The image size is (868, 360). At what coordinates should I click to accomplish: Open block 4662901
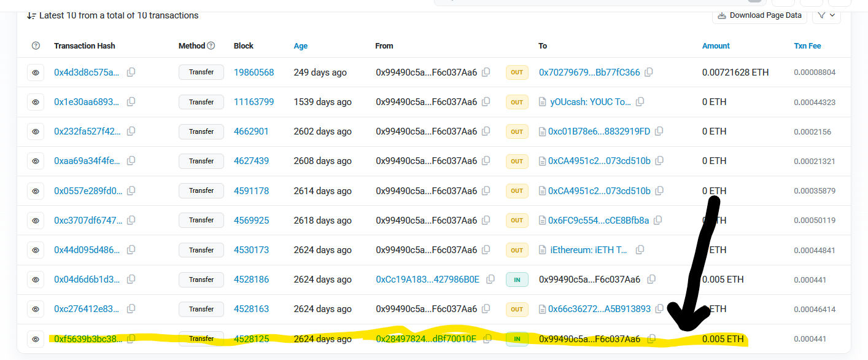251,131
